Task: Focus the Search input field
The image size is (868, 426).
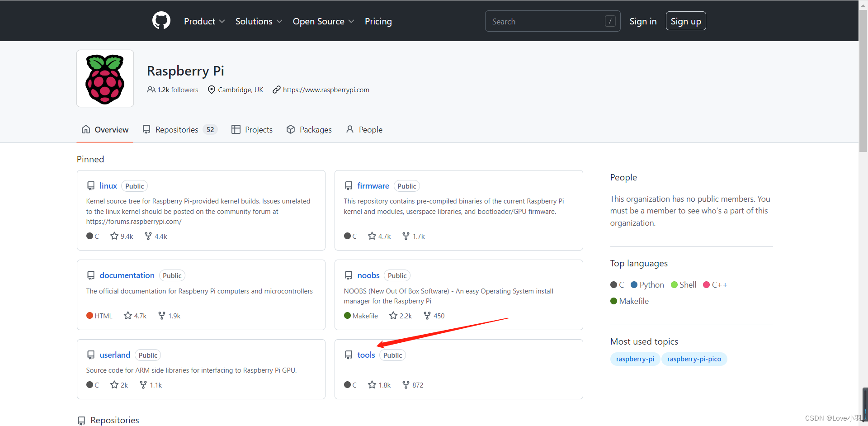Action: 552,21
